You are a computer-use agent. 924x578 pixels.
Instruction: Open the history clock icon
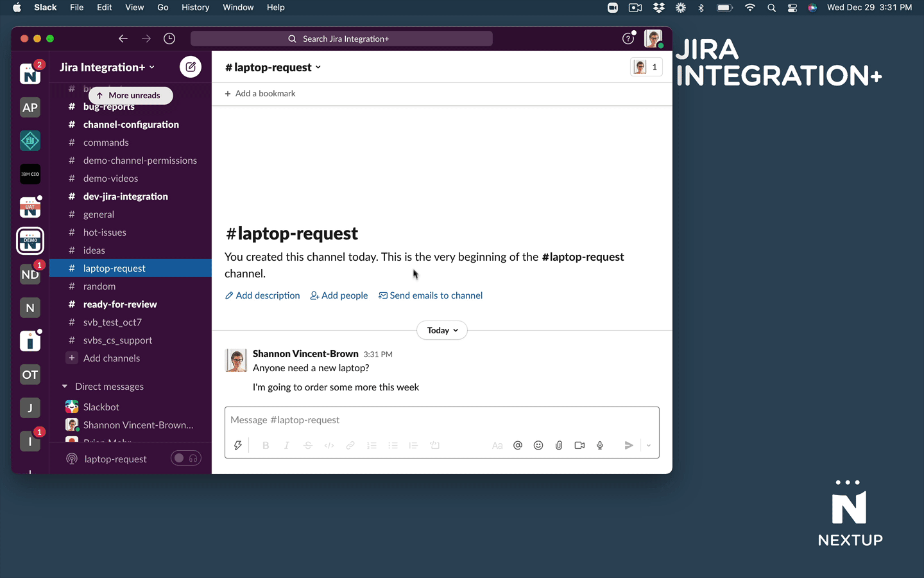169,39
